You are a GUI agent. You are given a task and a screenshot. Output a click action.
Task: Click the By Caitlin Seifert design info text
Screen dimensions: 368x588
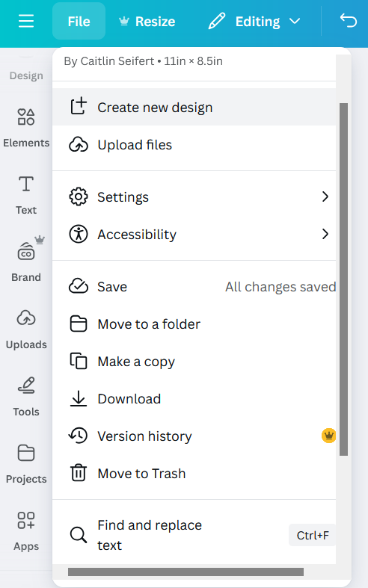coord(143,61)
